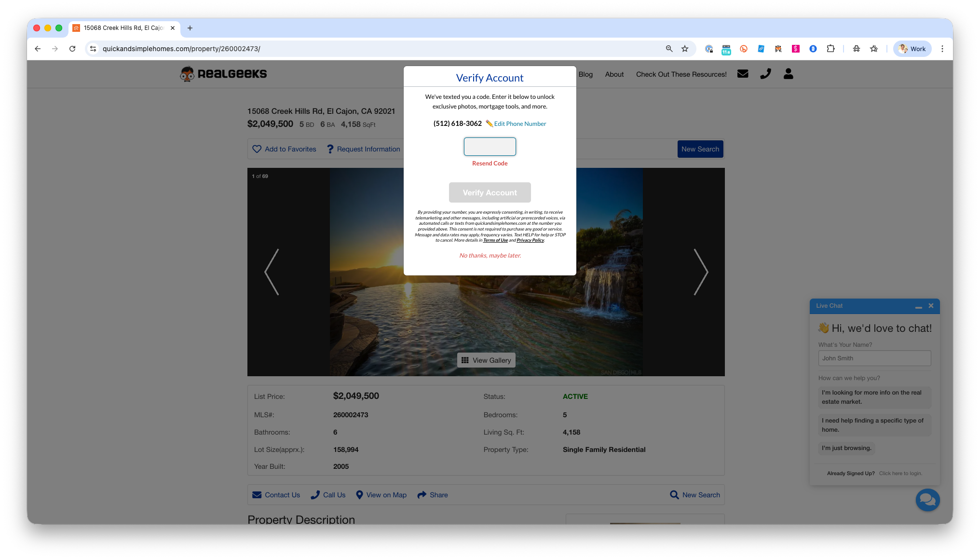Click the Resend Code link
980x560 pixels.
[490, 164]
